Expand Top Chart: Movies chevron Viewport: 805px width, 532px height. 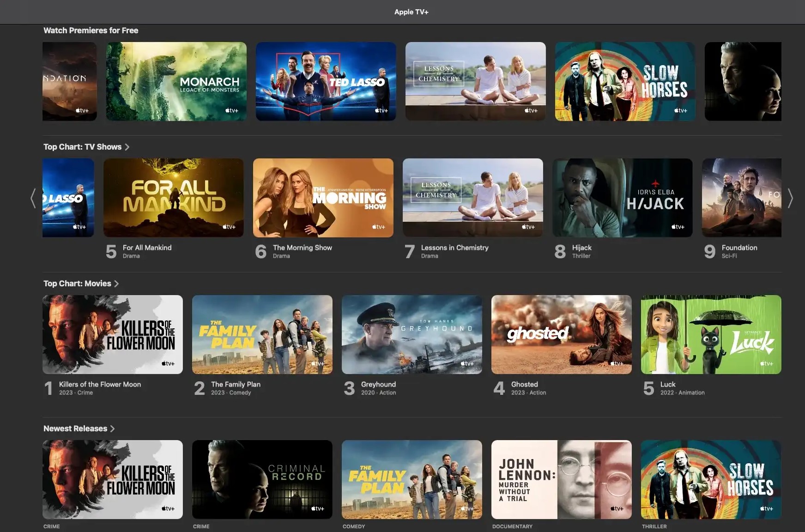pos(116,284)
